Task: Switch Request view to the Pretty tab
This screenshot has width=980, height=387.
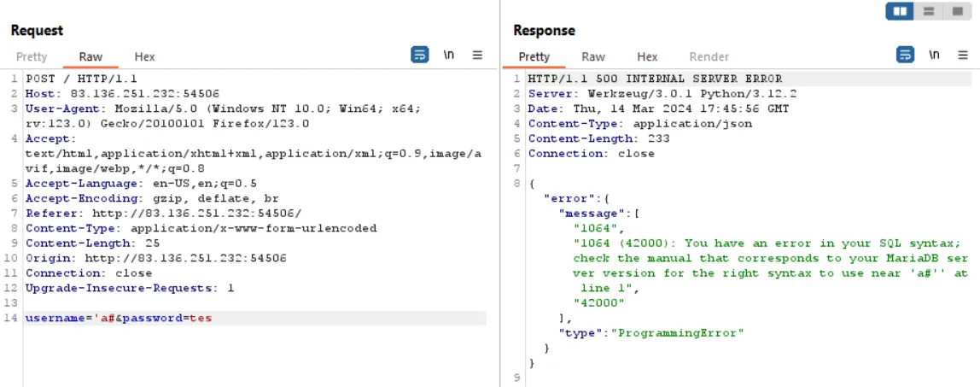Action: click(x=32, y=57)
